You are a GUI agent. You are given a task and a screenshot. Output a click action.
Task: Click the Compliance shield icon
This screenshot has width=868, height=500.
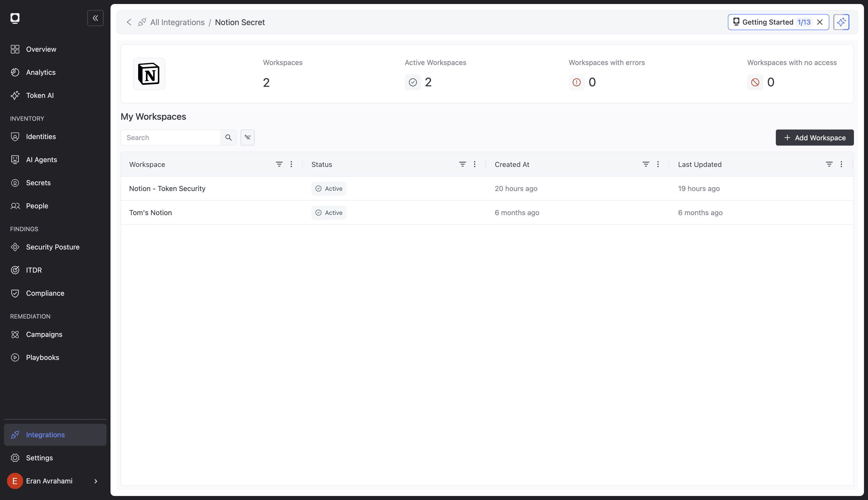pos(15,293)
